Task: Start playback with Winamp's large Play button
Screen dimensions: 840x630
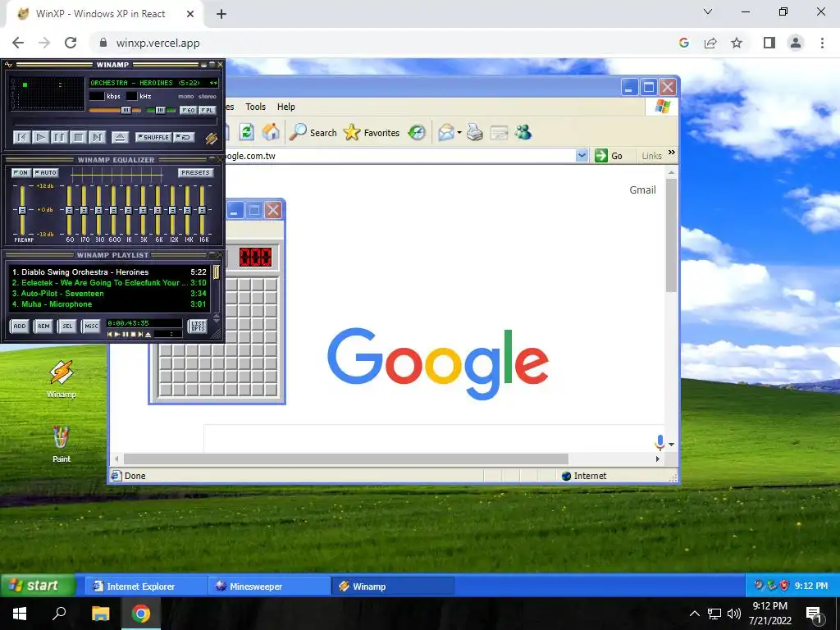Action: 40,138
